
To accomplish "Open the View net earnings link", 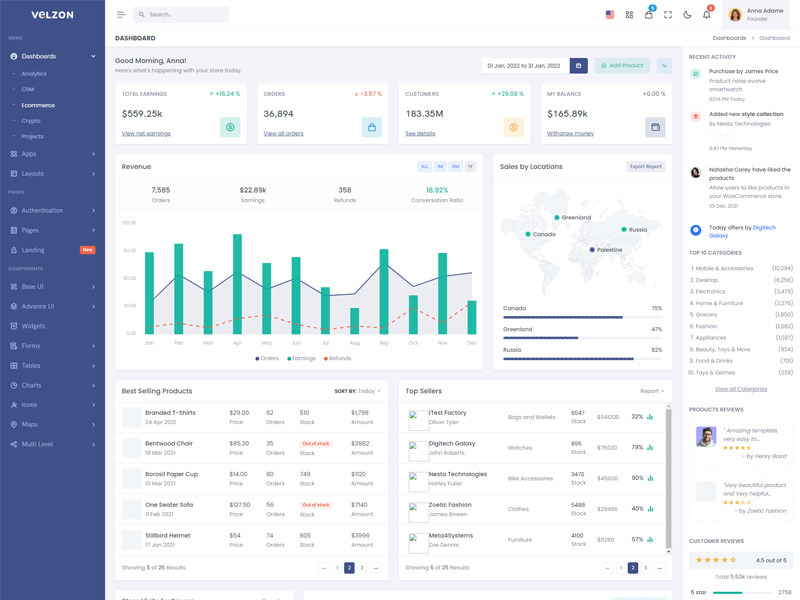I will point(146,133).
